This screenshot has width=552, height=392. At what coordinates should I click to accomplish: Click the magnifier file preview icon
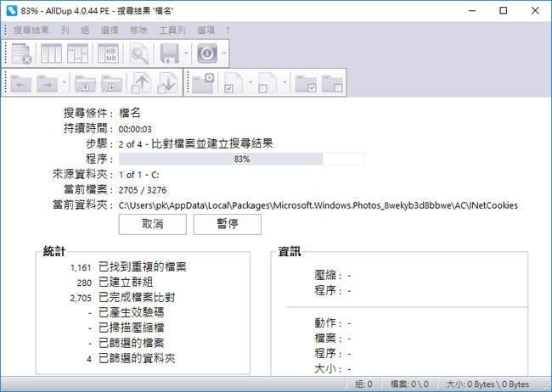coord(139,53)
